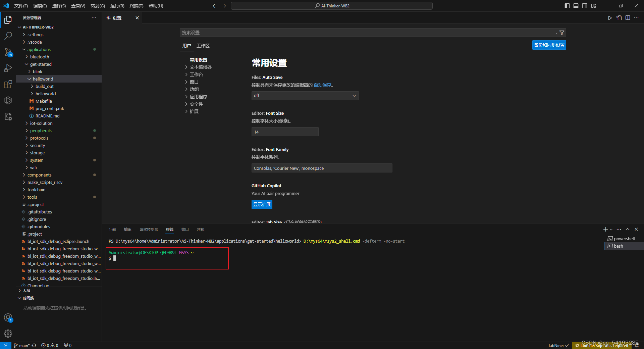Viewport: 644px width, 349px height.
Task: Switch to the 工作区 settings tab
Action: (203, 46)
